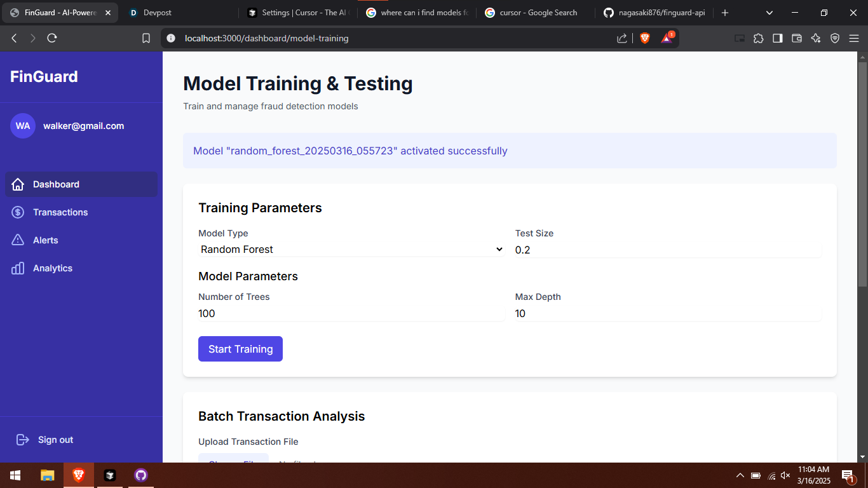Open the Dashboard home icon in sidebar
Viewport: 868px width, 488px height.
pos(18,184)
